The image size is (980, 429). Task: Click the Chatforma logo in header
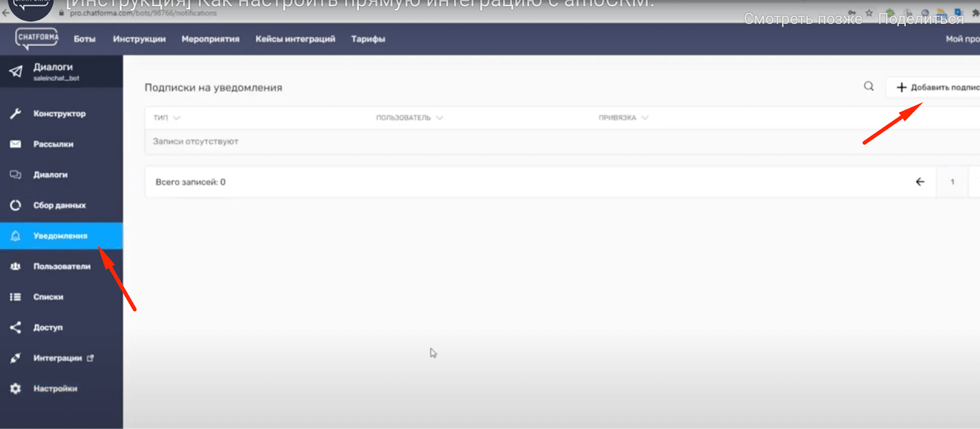coord(37,39)
